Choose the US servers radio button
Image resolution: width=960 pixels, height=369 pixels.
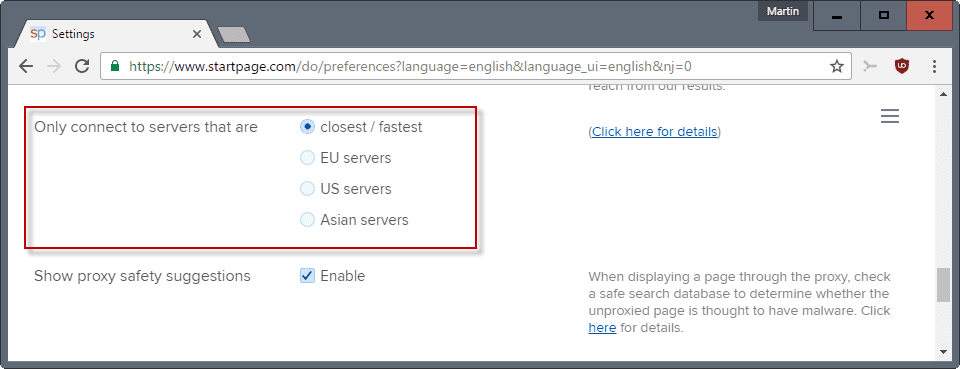(307, 188)
